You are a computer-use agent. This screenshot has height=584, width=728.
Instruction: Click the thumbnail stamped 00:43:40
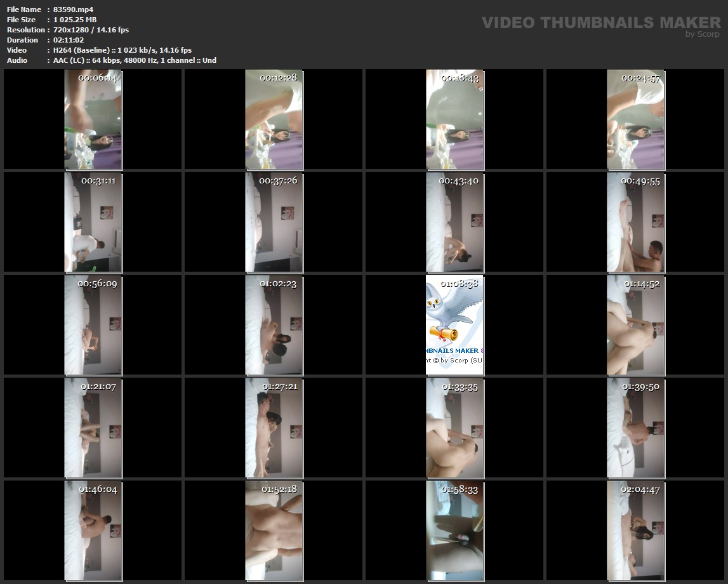tap(455, 222)
